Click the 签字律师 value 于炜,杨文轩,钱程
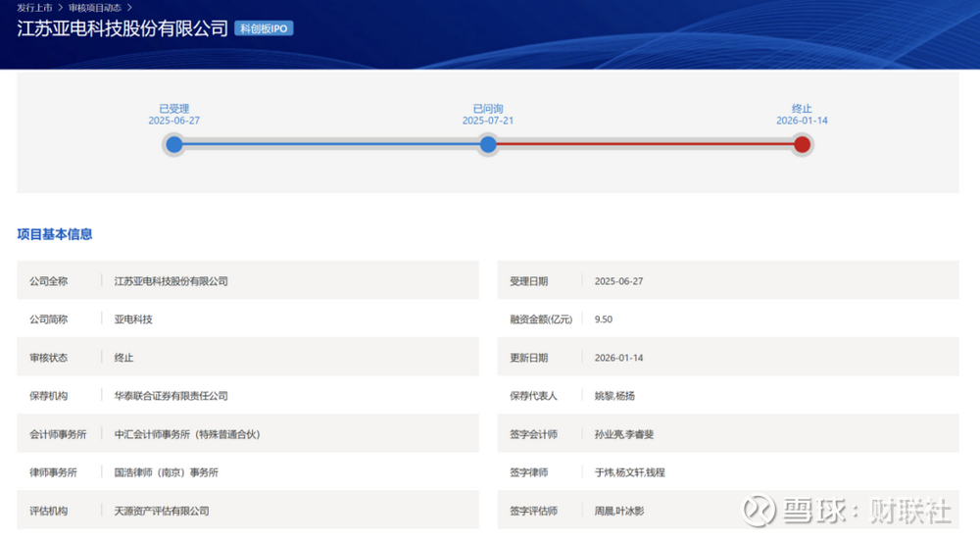 (x=629, y=472)
